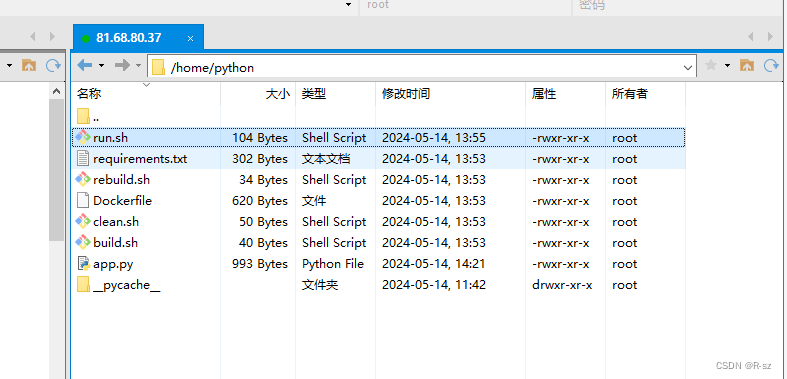The image size is (787, 379).
Task: Click the back arrow in remote panel
Action: click(x=84, y=65)
